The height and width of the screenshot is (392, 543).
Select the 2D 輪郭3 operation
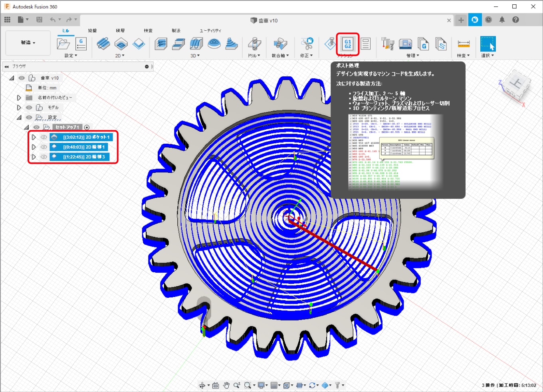pyautogui.click(x=84, y=157)
